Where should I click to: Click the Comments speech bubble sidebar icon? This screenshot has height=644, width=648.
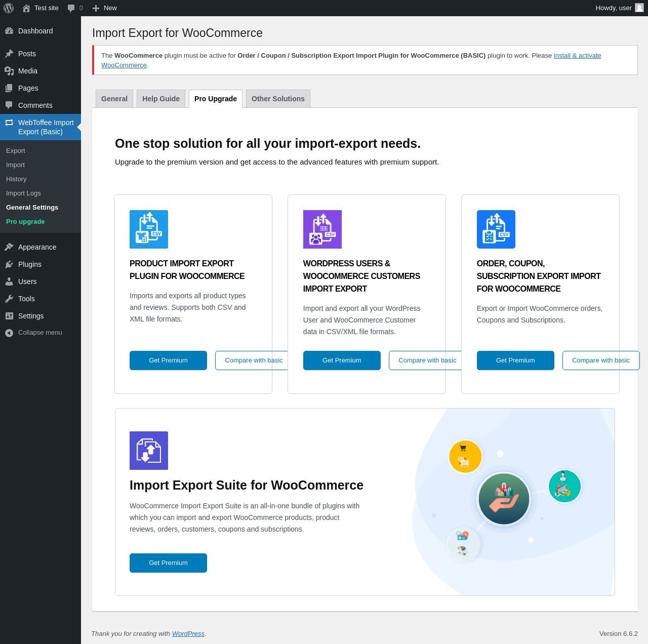[9, 105]
